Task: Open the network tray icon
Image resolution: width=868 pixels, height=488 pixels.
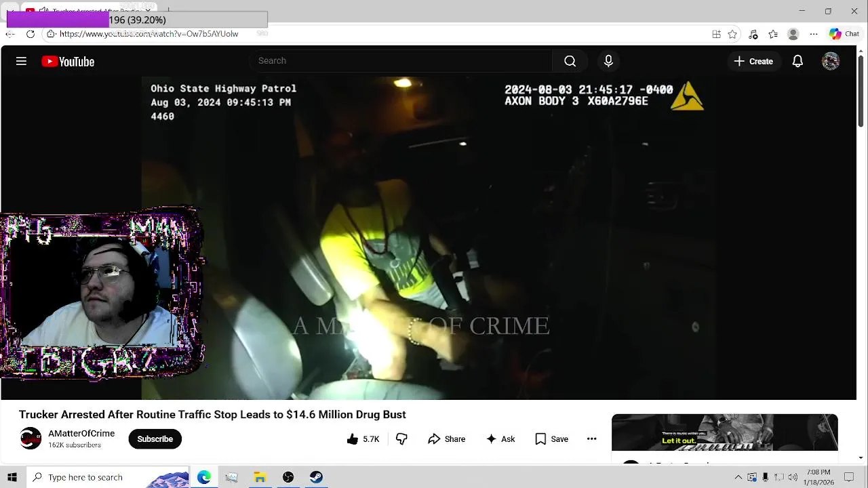Action: click(779, 477)
